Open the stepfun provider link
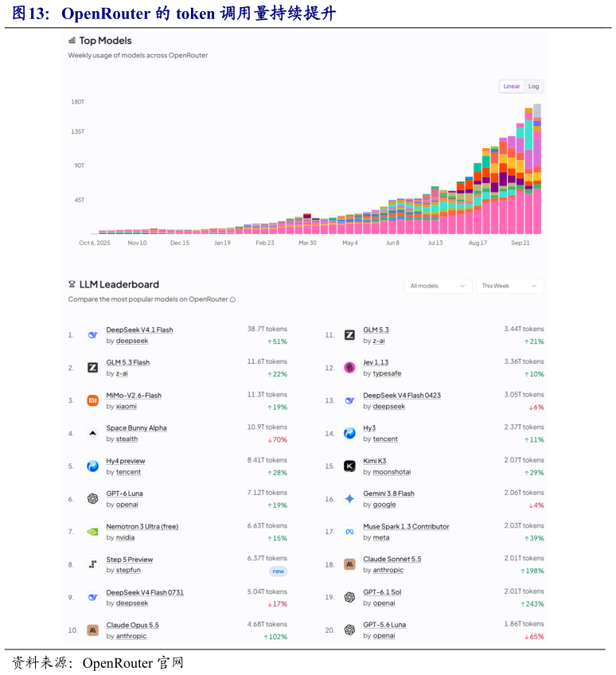 (x=128, y=570)
